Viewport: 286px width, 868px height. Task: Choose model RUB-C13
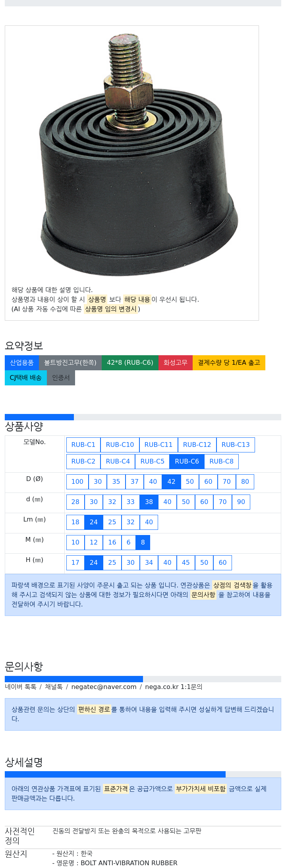236,445
